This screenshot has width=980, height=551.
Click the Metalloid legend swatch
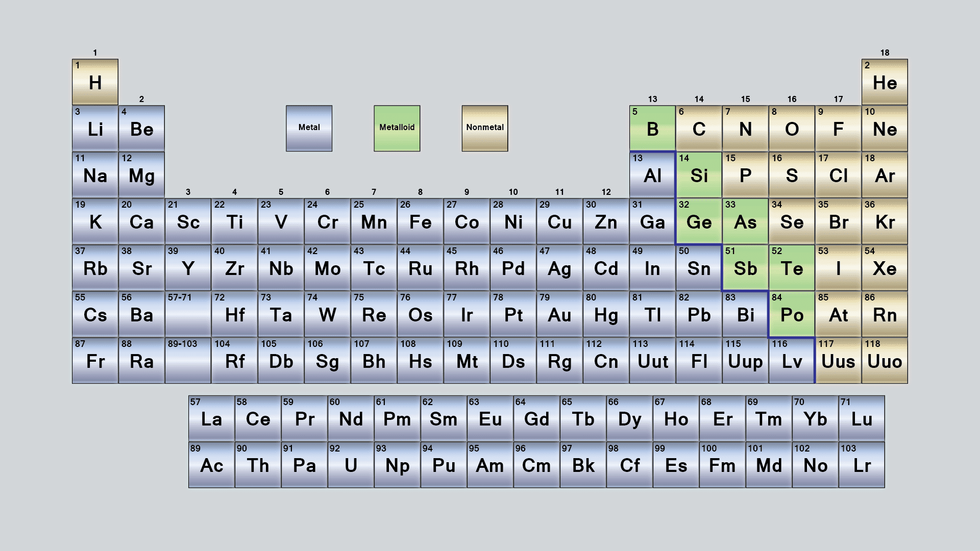point(397,128)
